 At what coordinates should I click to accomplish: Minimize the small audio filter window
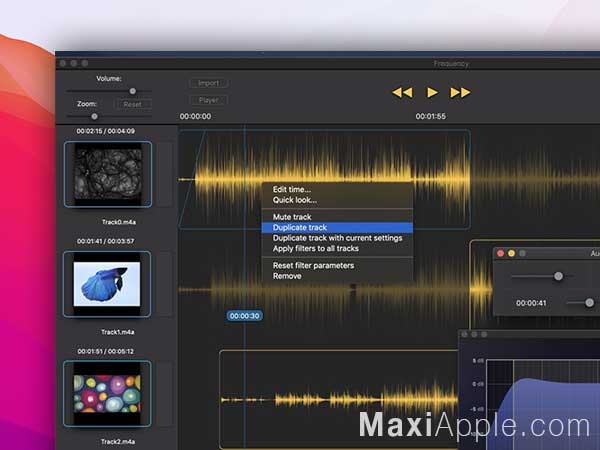[x=512, y=253]
